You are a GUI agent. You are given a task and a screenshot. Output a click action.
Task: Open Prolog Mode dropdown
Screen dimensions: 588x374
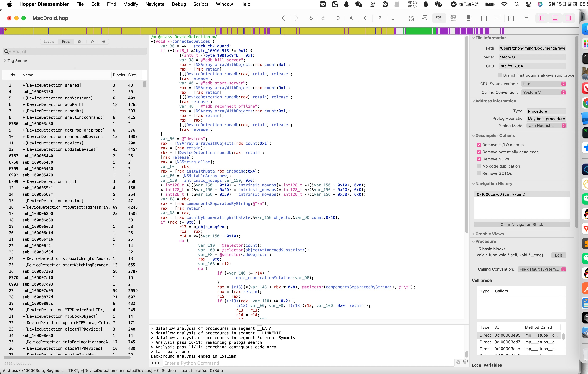pos(546,126)
